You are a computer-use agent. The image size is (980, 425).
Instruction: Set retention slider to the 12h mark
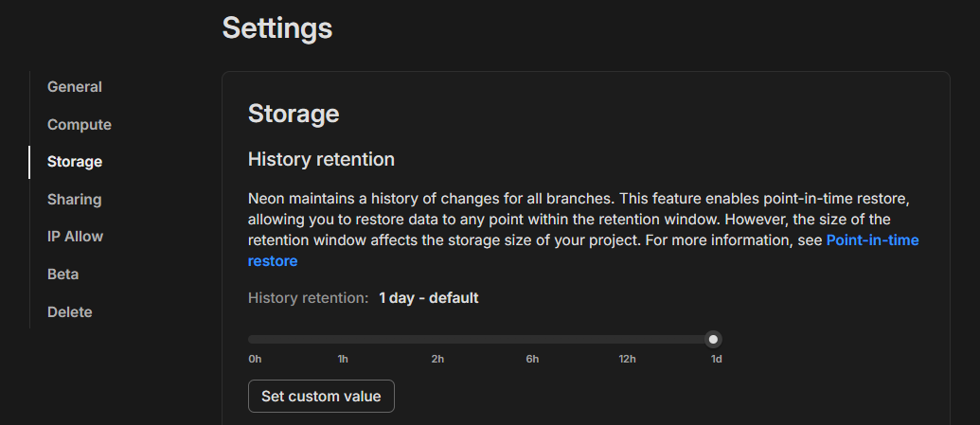point(627,339)
